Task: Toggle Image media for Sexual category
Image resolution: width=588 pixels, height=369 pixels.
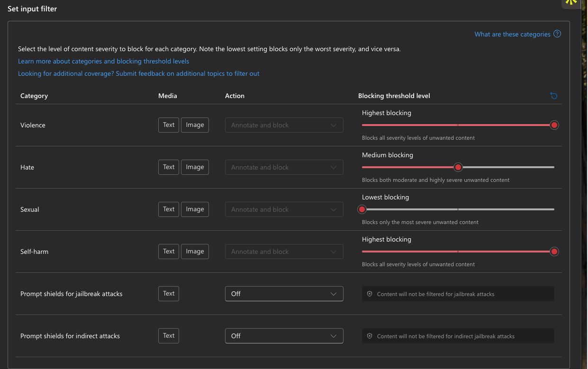Action: (x=195, y=209)
